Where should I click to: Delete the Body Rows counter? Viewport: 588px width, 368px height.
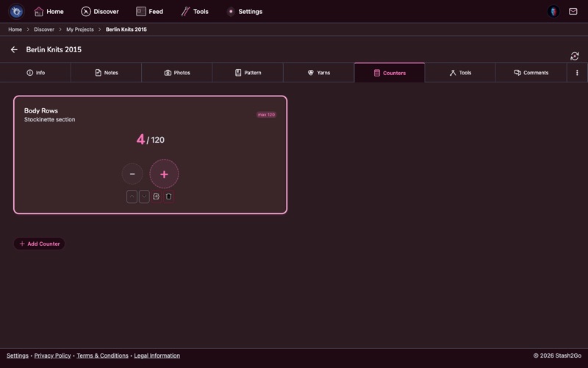(x=169, y=197)
